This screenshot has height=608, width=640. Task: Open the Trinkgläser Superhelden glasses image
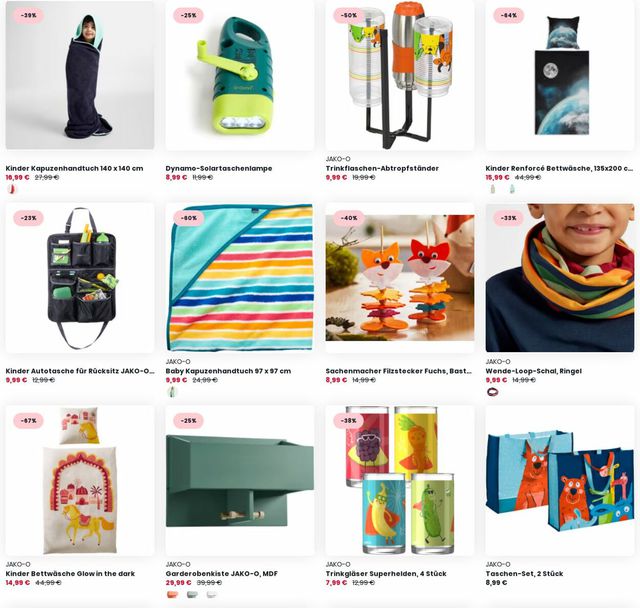pyautogui.click(x=400, y=480)
